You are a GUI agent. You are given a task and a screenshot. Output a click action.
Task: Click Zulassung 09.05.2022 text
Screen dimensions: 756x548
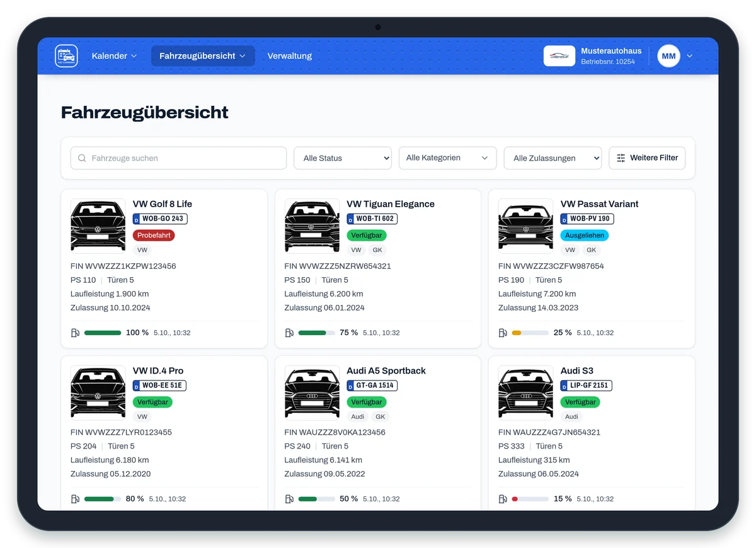click(324, 474)
